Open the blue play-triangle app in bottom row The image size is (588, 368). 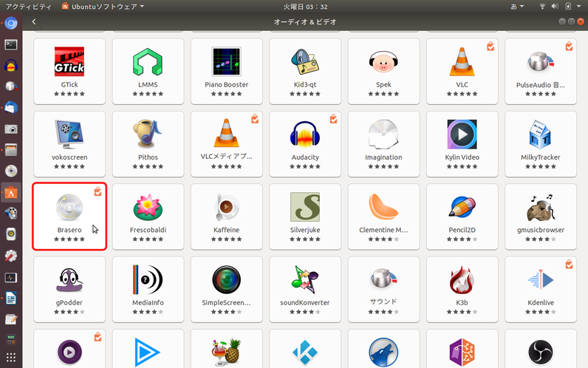[148, 349]
